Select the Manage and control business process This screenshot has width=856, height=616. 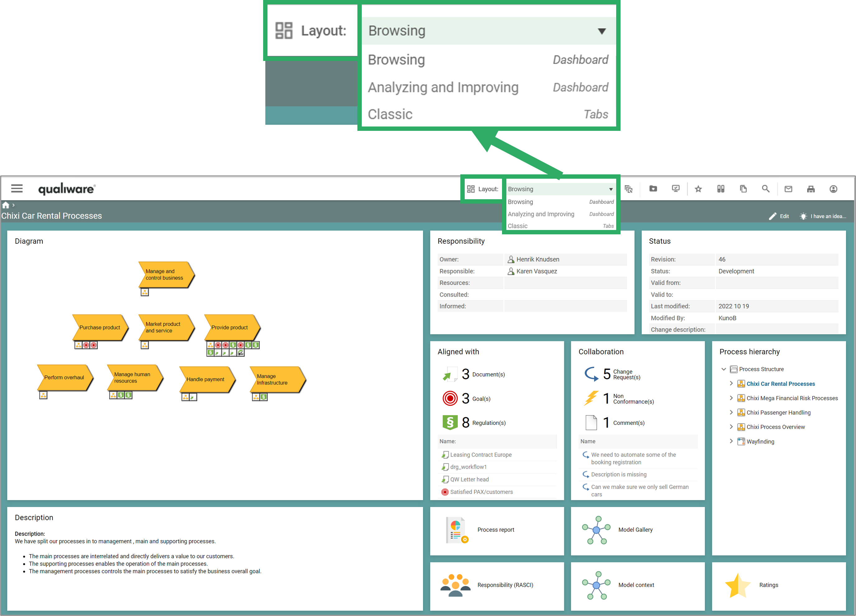click(x=166, y=275)
